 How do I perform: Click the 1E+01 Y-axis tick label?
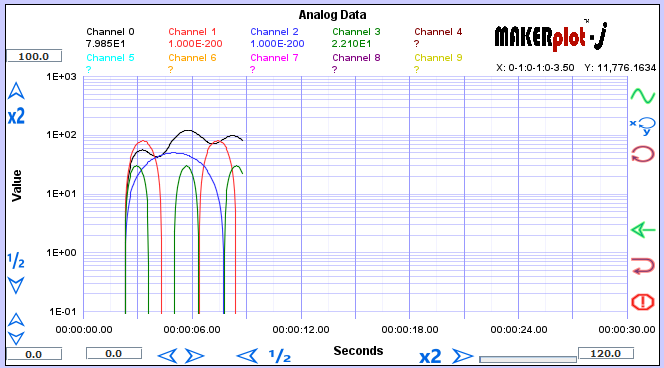[61, 194]
